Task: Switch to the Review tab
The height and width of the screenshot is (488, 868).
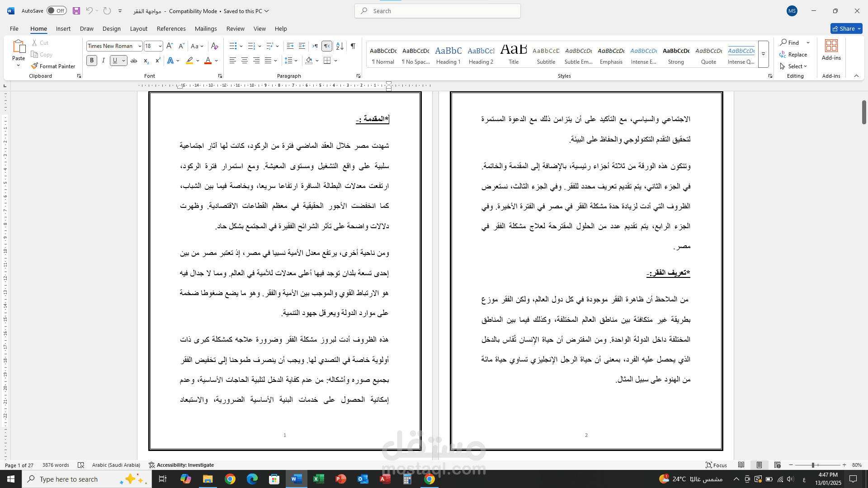Action: (235, 28)
